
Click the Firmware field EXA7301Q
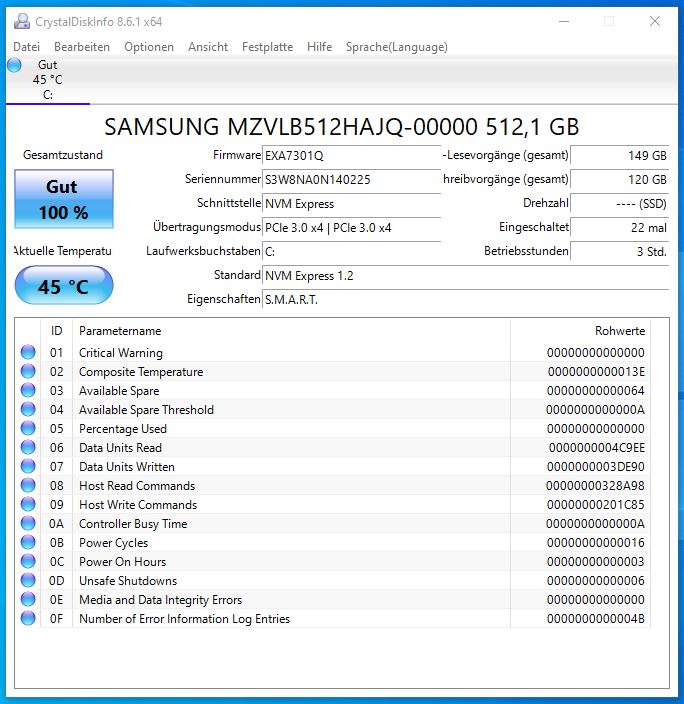pos(352,155)
